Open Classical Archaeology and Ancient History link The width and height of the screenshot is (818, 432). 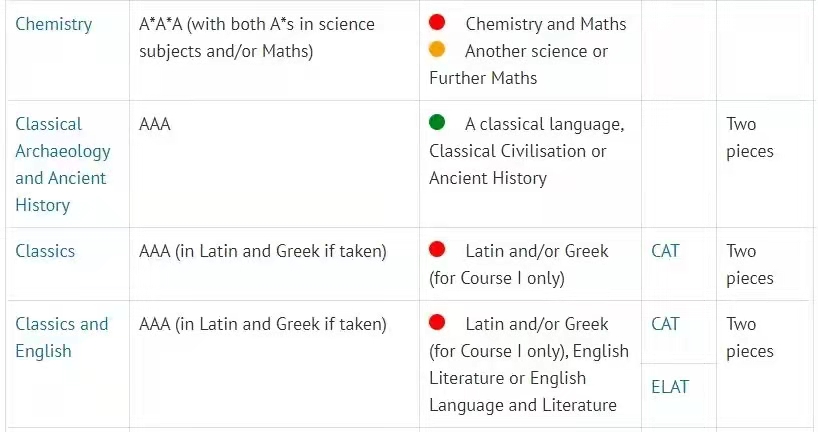click(63, 164)
